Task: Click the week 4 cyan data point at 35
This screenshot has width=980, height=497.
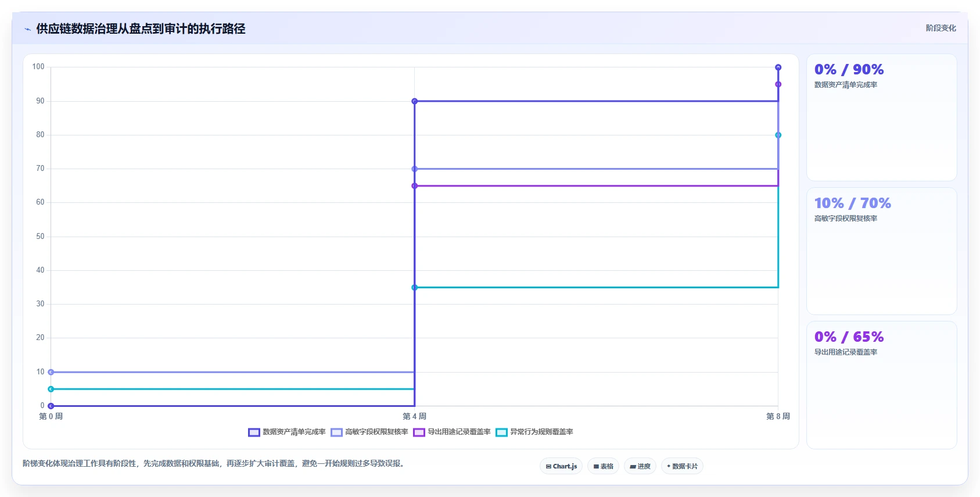Action: tap(415, 288)
